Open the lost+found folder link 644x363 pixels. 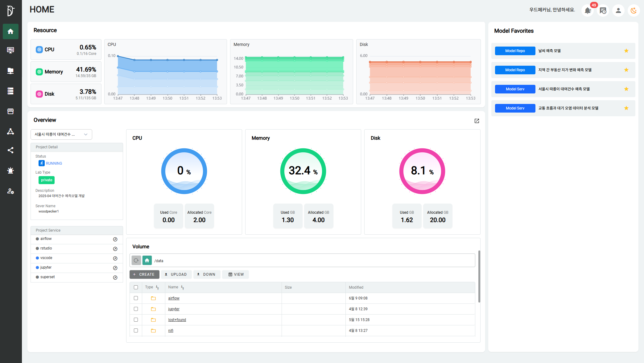[x=177, y=320]
